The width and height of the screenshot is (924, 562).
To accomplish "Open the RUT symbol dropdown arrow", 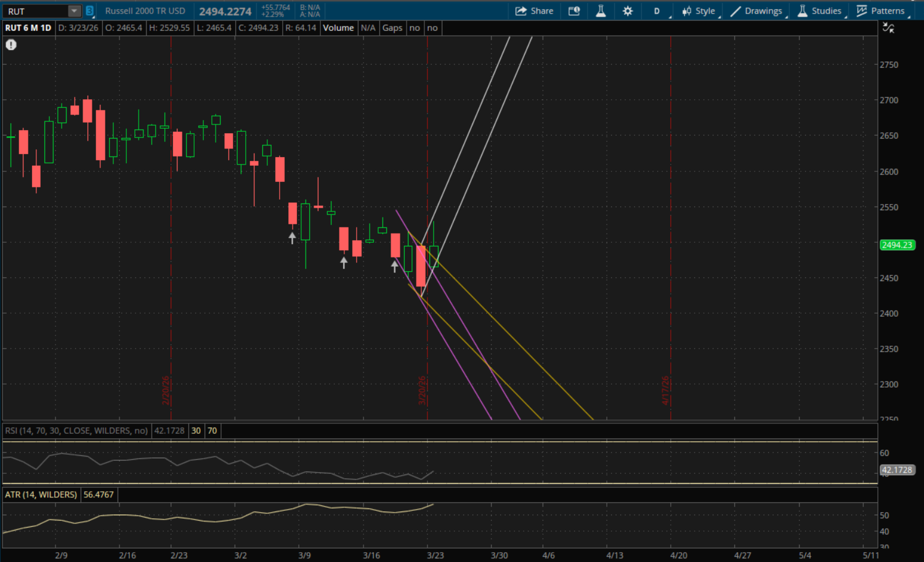I will pyautogui.click(x=74, y=11).
